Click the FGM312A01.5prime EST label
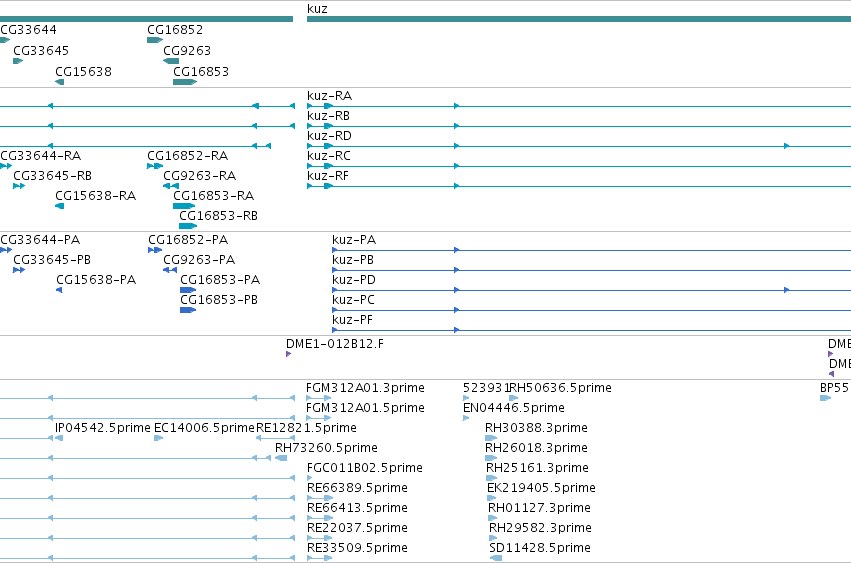The height and width of the screenshot is (563, 851). pos(365,408)
